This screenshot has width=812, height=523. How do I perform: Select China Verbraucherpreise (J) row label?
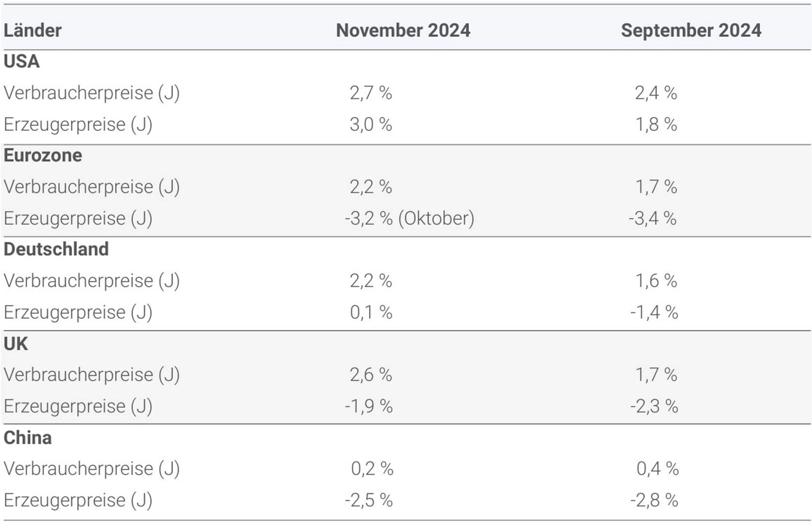[x=91, y=469]
